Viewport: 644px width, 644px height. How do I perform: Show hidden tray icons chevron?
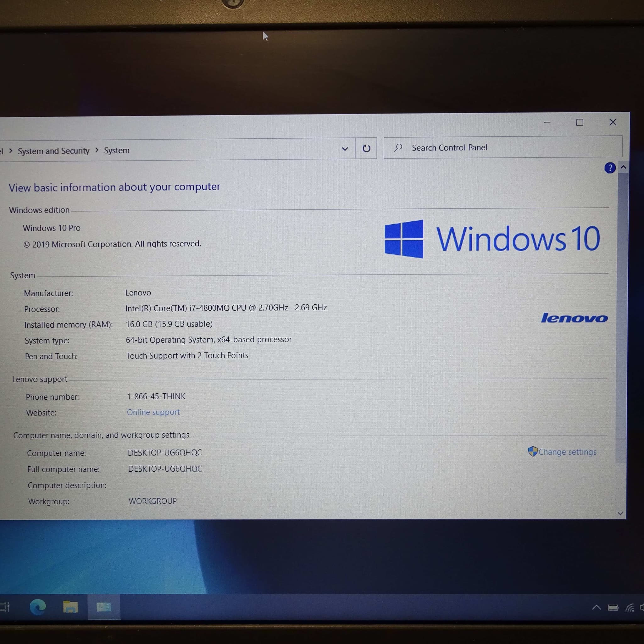tap(596, 607)
